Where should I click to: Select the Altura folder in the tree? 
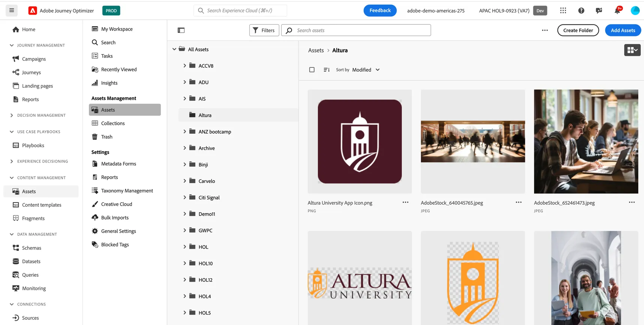click(238, 115)
